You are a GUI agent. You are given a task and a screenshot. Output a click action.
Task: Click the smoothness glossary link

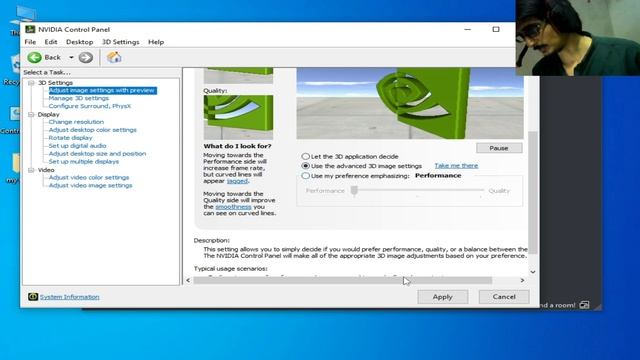tap(233, 207)
